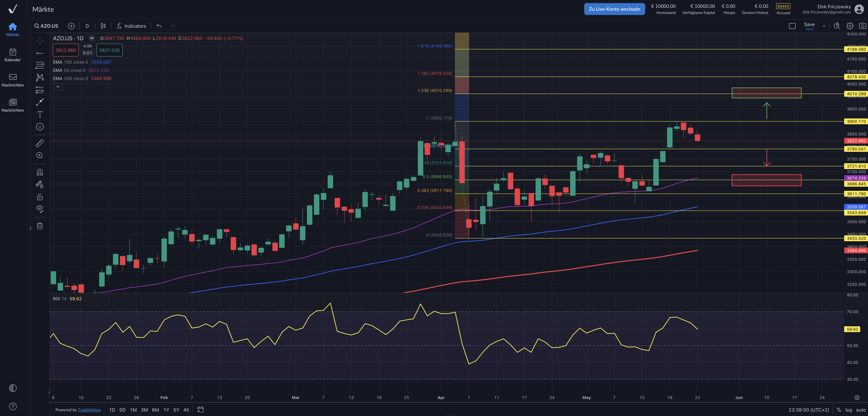The image size is (868, 416).
Task: Collapse the indicator legend chevron
Action: click(x=58, y=87)
